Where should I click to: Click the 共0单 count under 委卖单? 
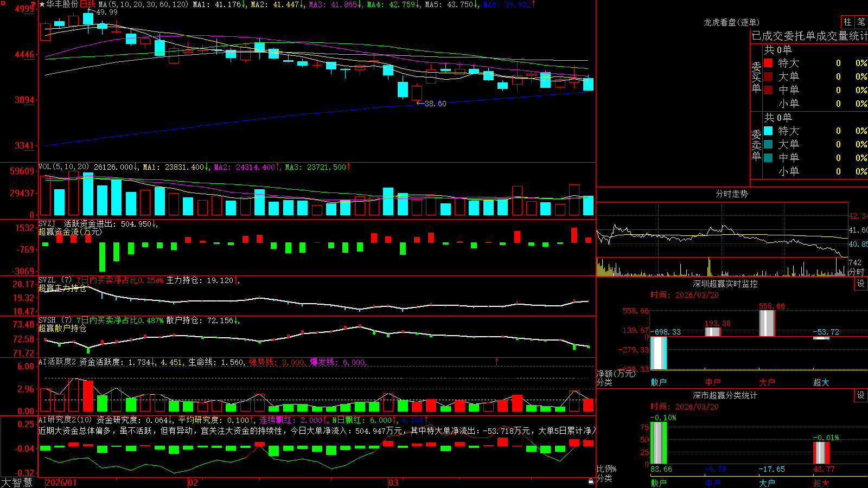click(778, 117)
